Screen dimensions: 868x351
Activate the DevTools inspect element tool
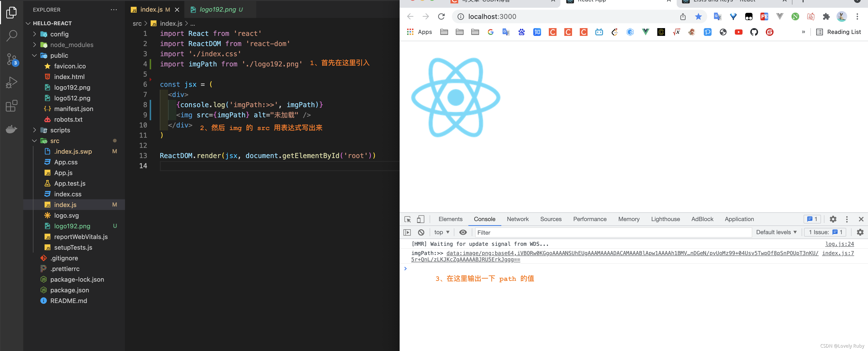pos(407,219)
